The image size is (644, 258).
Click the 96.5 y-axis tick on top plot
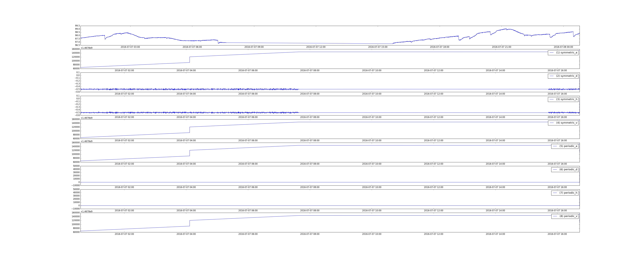[77, 45]
